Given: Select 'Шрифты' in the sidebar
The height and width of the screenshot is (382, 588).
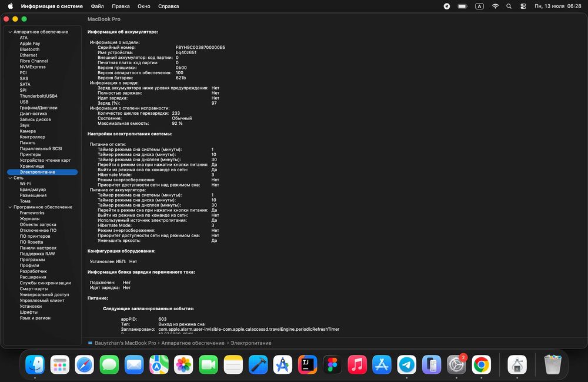Looking at the screenshot, I should (28, 312).
